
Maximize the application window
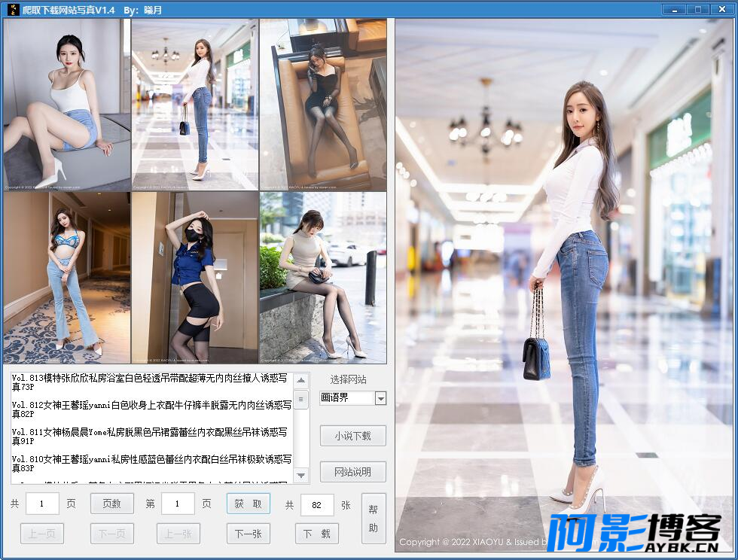pos(698,10)
